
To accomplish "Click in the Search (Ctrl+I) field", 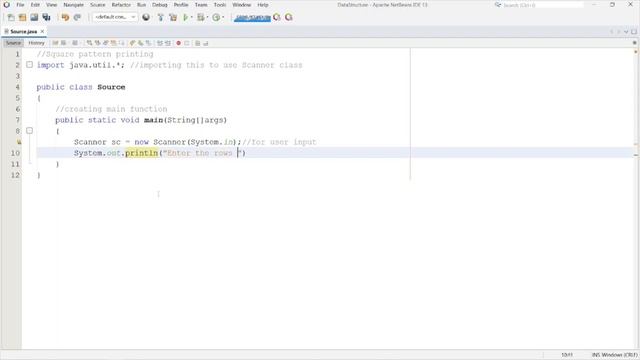I will [x=543, y=5].
